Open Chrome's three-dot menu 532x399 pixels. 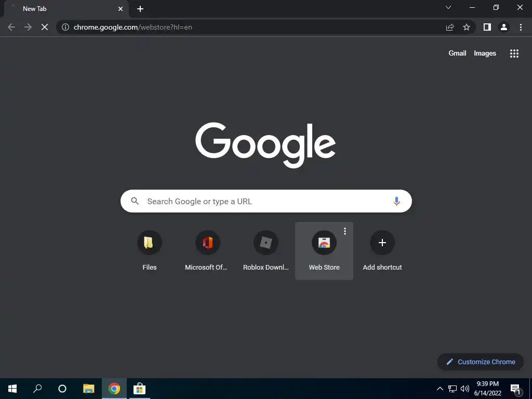(521, 27)
